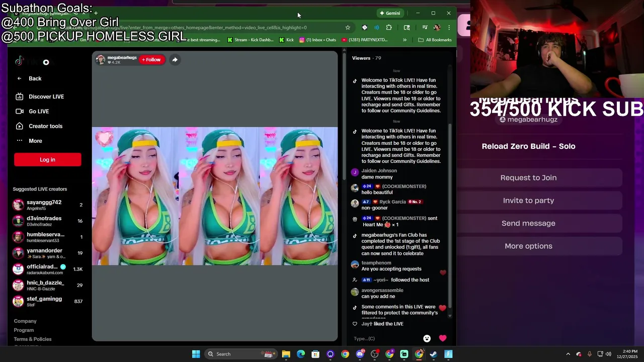This screenshot has height=362, width=644.
Task: Open avengersassemble's chat username
Action: pos(382,291)
